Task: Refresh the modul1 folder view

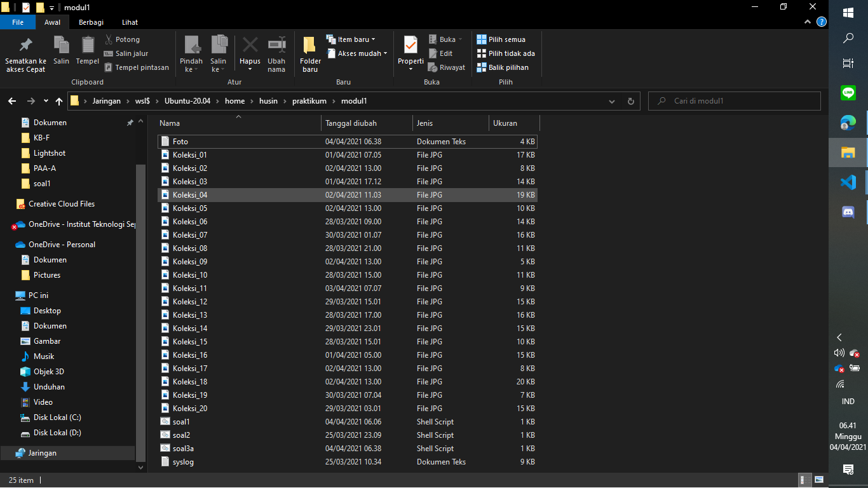Action: point(630,101)
